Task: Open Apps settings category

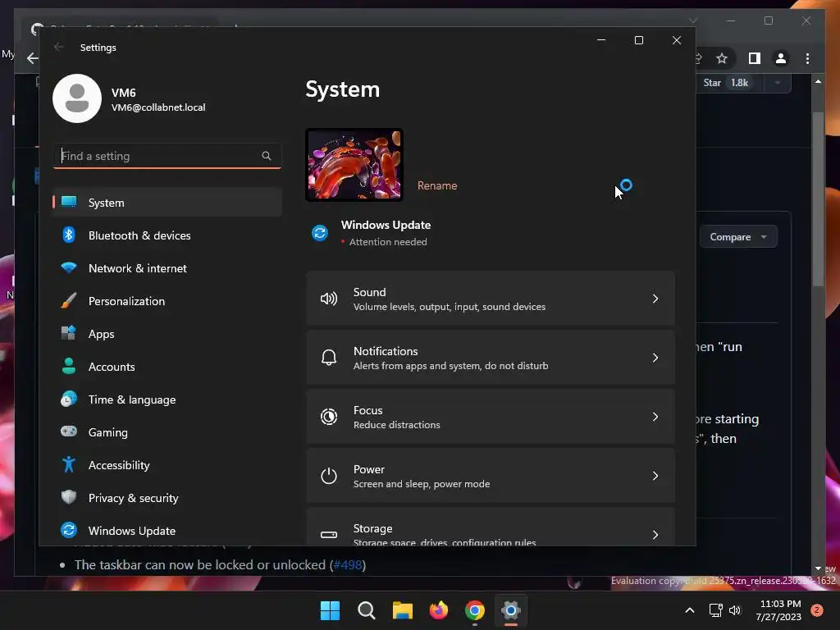Action: (167, 334)
